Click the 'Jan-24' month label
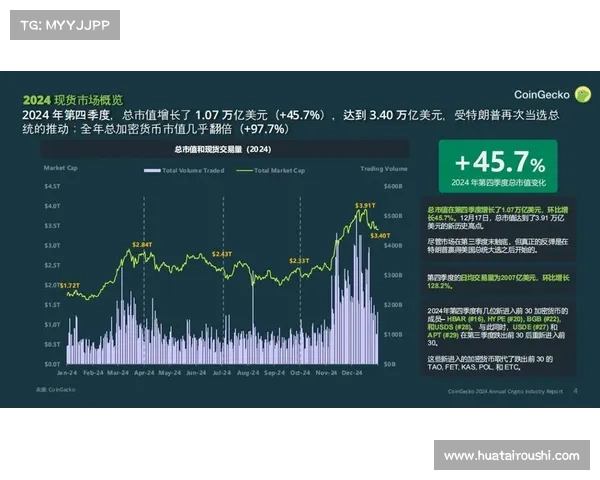 [67, 372]
